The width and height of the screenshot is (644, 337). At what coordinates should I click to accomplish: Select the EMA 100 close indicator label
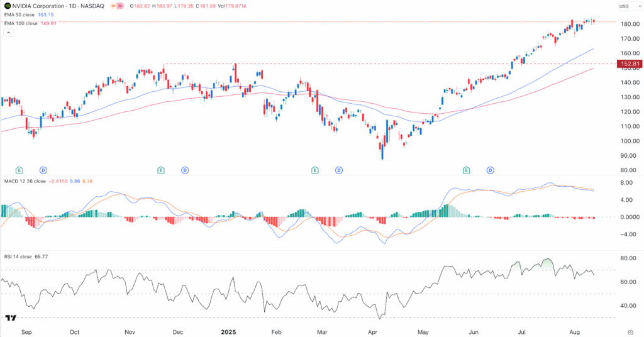21,23
